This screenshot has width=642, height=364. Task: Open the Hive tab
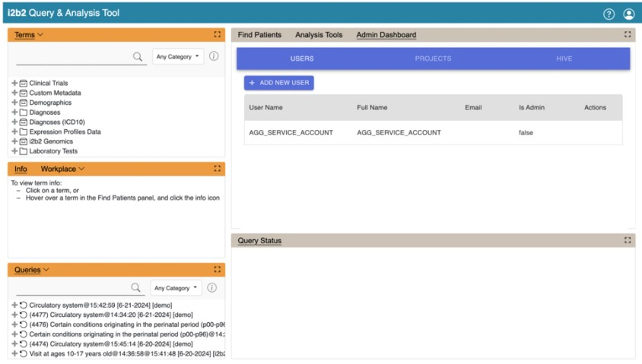pos(564,59)
